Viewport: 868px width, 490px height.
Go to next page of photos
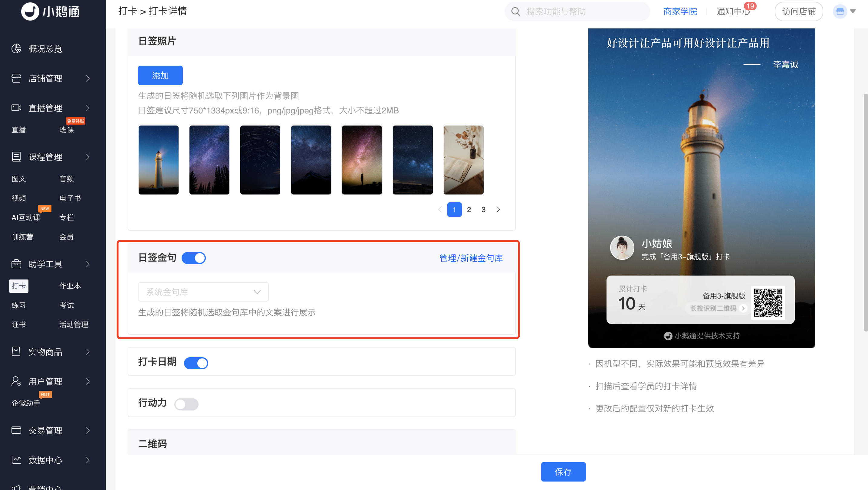[x=498, y=210]
